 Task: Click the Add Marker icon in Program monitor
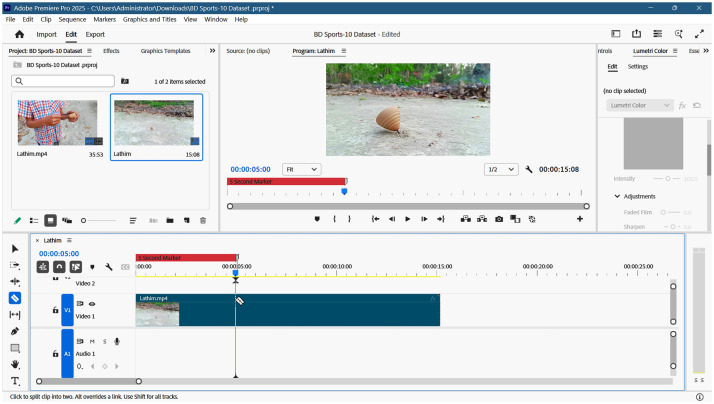pos(317,219)
